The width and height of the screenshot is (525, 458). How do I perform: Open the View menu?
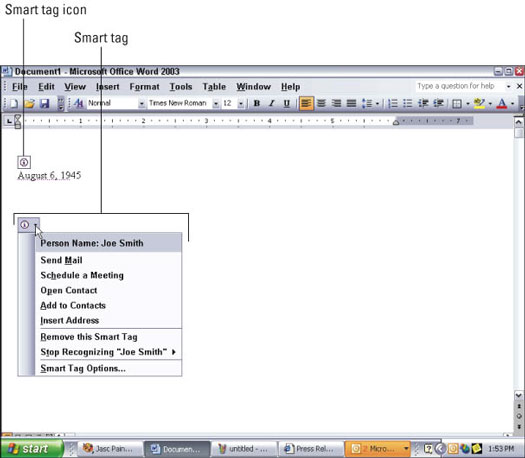75,87
